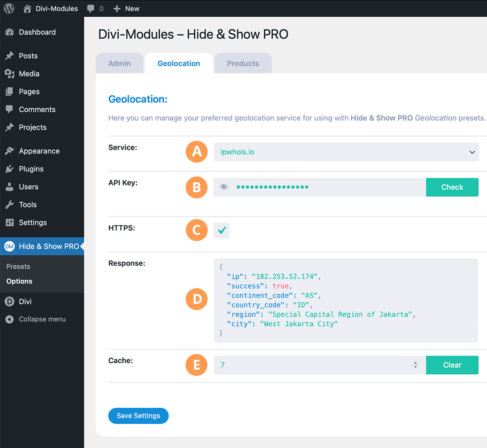The image size is (487, 448).
Task: Click the plus icon beside New
Action: [117, 9]
